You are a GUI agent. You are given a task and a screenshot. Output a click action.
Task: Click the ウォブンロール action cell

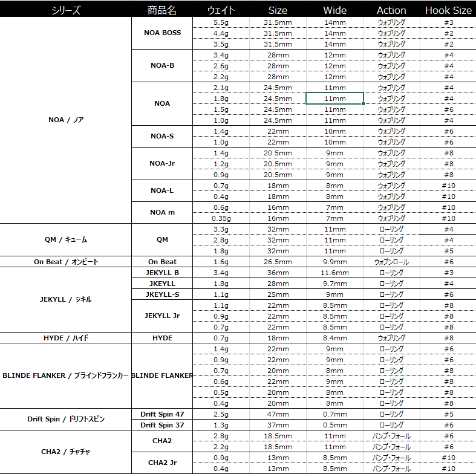coord(391,262)
